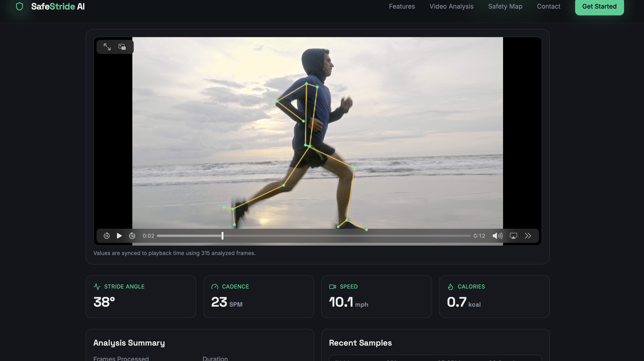Click the runner video frame
644x361 pixels.
click(x=317, y=132)
